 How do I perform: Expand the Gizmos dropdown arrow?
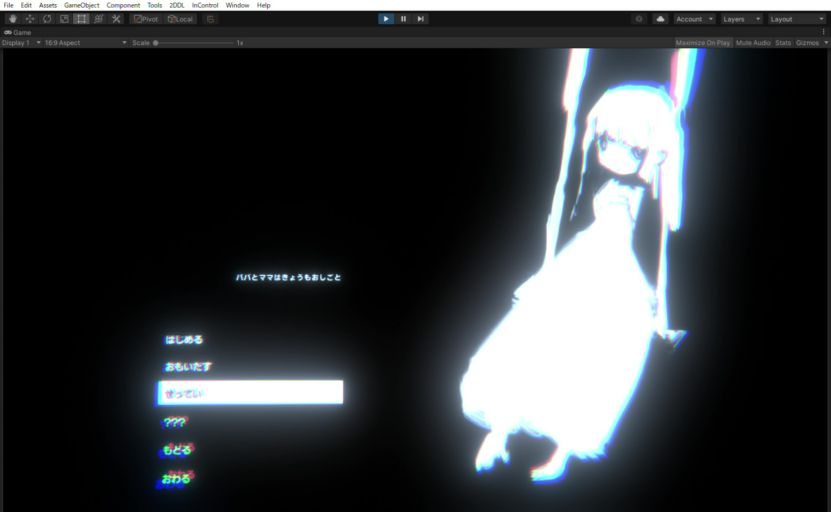pos(826,43)
